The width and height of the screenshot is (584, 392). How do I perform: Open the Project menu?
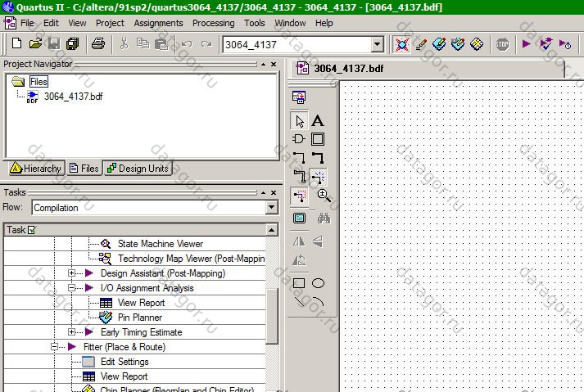tap(110, 23)
